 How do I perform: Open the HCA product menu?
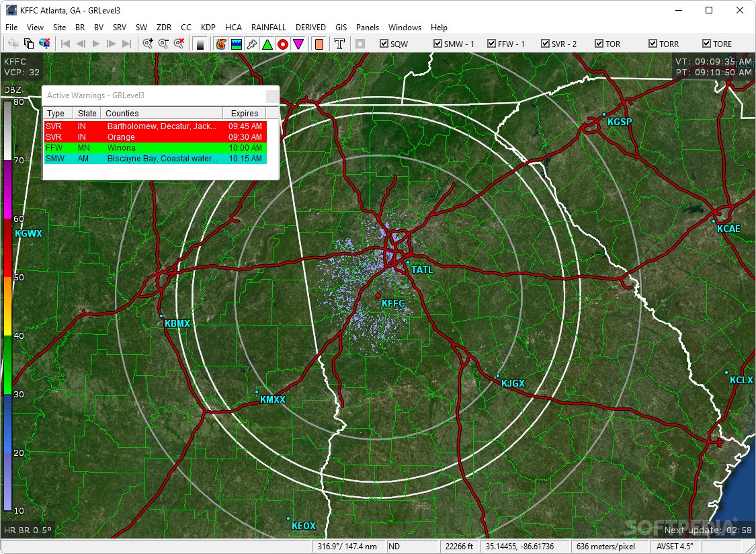click(233, 28)
